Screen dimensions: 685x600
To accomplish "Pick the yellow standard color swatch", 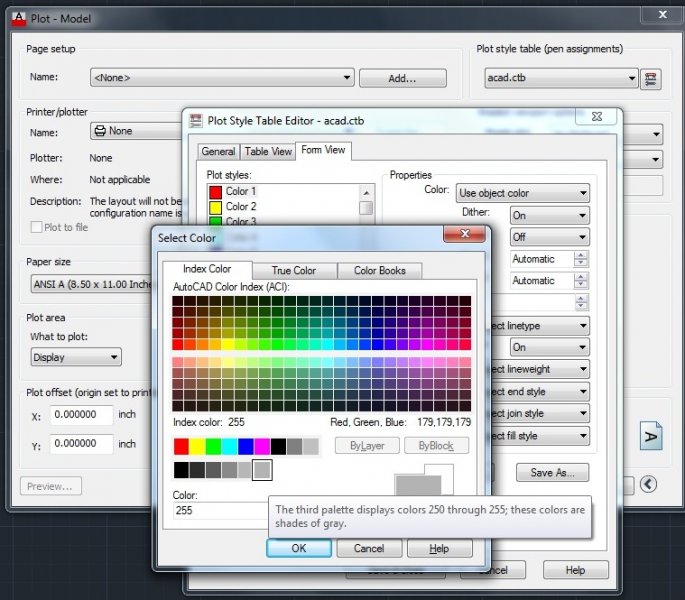I will click(197, 446).
